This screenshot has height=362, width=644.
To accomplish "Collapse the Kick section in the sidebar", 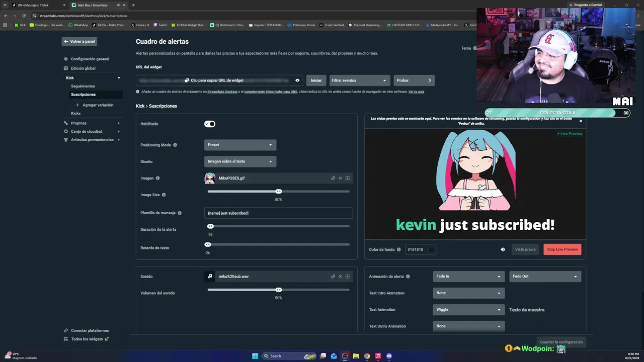I will pos(119,78).
